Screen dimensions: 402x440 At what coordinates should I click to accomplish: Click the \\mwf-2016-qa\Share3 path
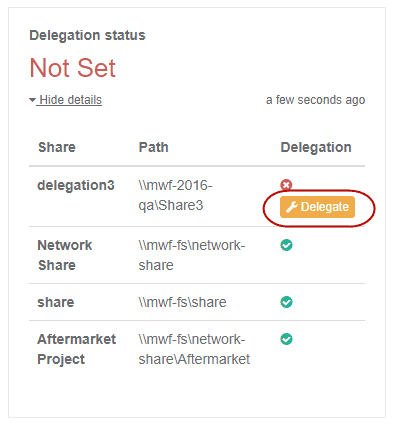(175, 195)
